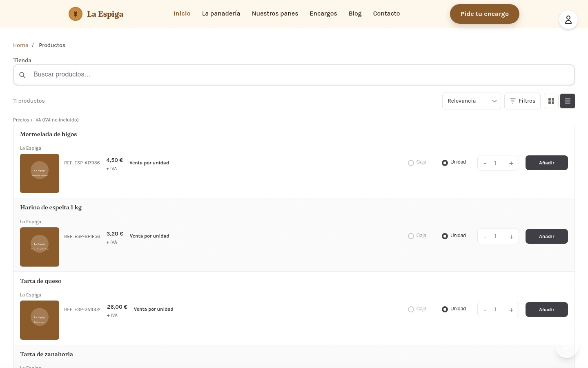Click Pide tu encargo button

click(485, 14)
